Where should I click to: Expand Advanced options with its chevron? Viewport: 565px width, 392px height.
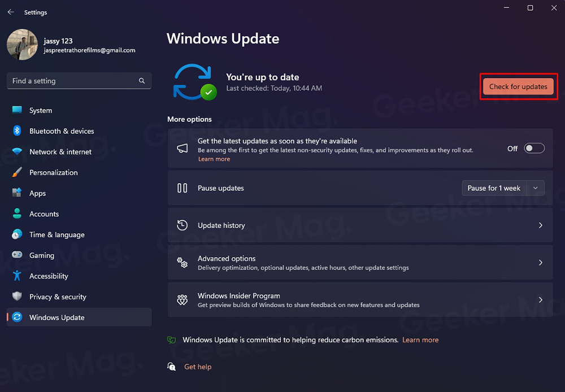click(541, 262)
